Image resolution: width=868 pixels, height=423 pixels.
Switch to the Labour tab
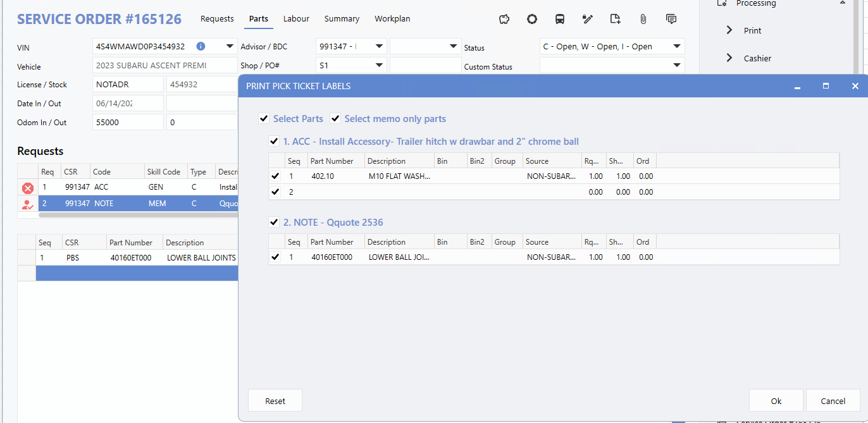click(296, 19)
